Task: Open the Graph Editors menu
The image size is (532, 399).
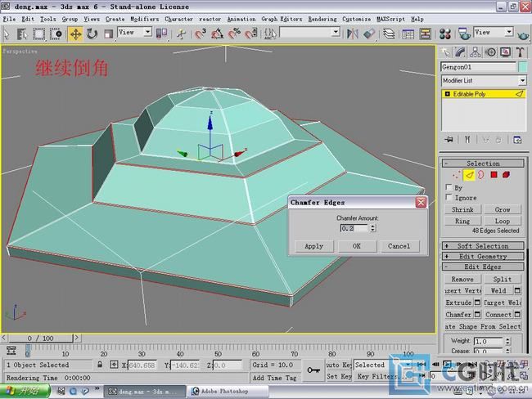Action: tap(282, 19)
